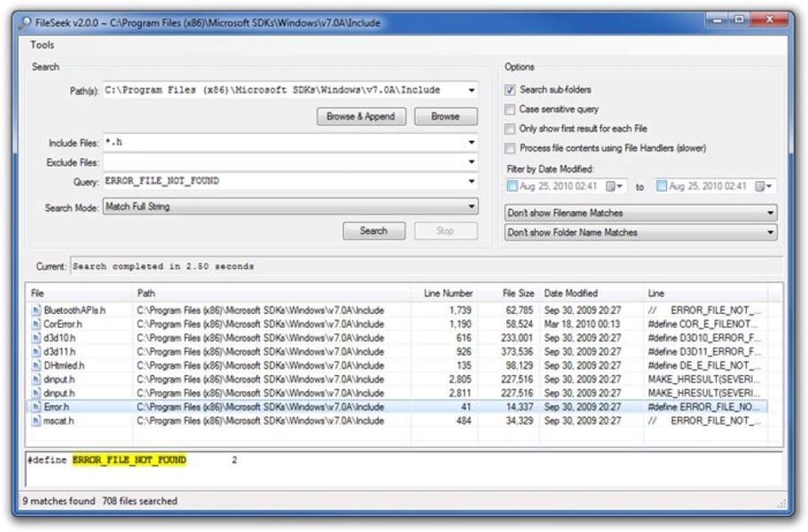This screenshot has height=532, width=808.
Task: Click the Query input field
Action: point(284,181)
